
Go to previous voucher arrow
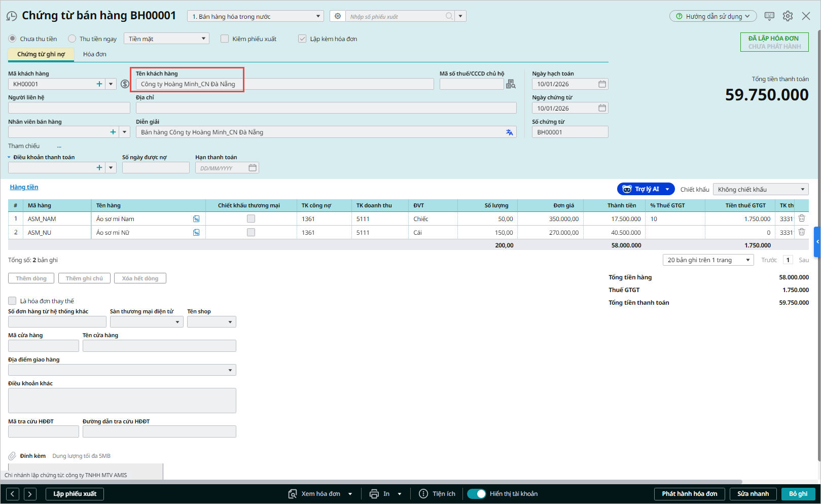[13, 494]
